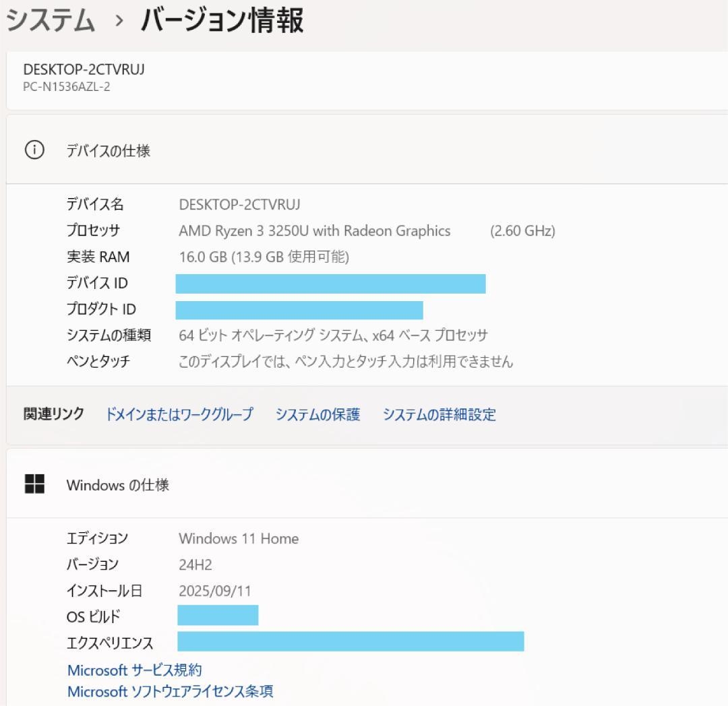Click the エディション label
Screen dimensions: 728x706
97,538
